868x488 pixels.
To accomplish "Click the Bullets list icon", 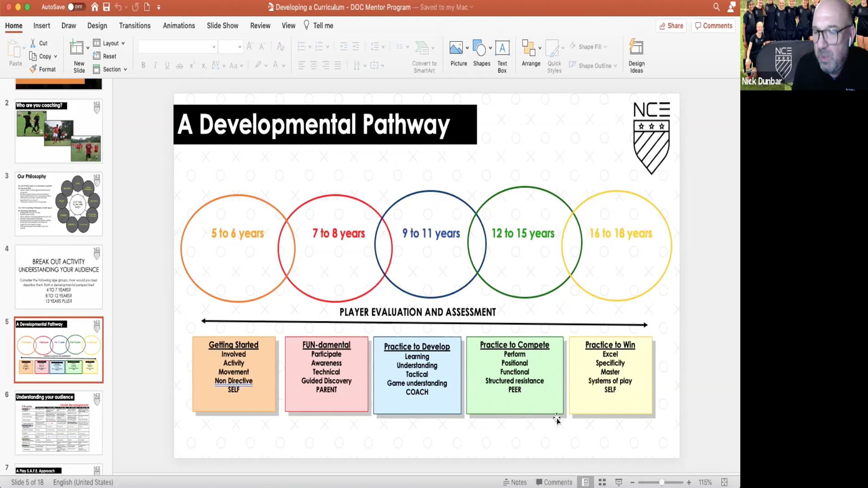I will (x=302, y=47).
